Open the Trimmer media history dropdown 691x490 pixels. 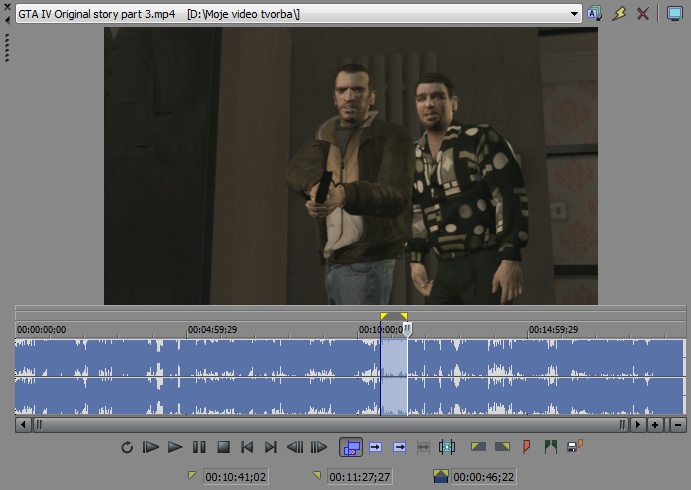[574, 14]
